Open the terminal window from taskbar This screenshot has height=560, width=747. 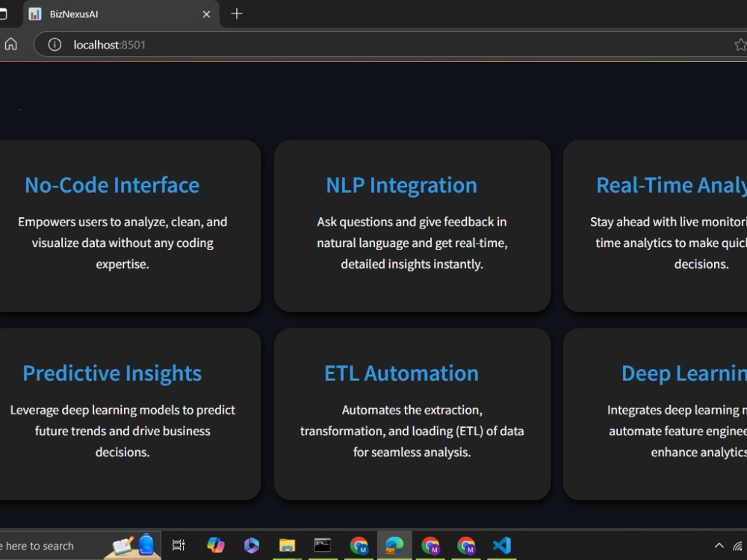(323, 545)
